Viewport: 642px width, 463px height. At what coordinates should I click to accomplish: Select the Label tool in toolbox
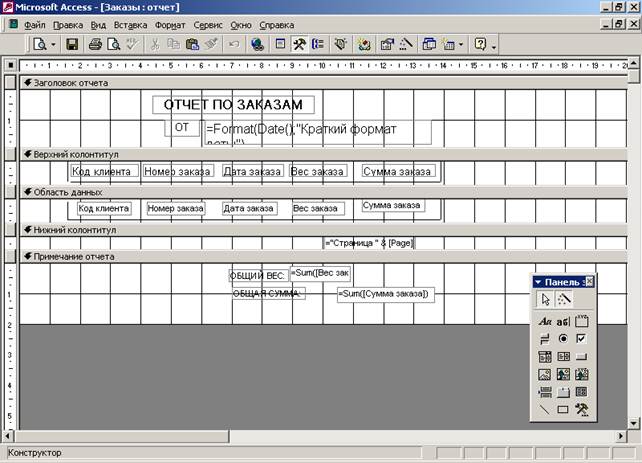coord(545,321)
